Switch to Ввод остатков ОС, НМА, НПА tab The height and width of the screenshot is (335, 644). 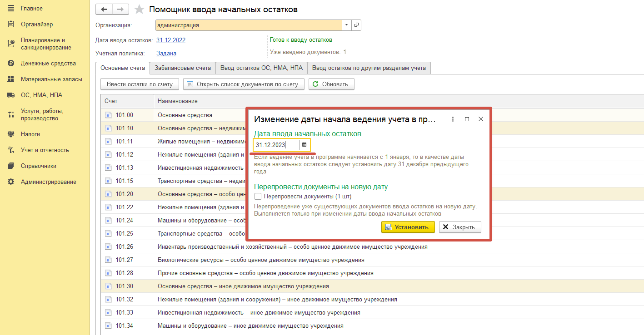click(261, 68)
